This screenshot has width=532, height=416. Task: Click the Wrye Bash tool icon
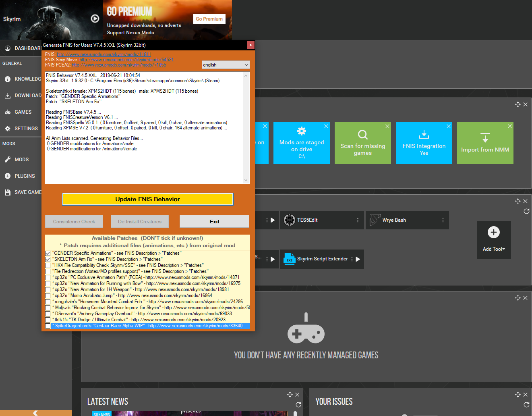(375, 220)
